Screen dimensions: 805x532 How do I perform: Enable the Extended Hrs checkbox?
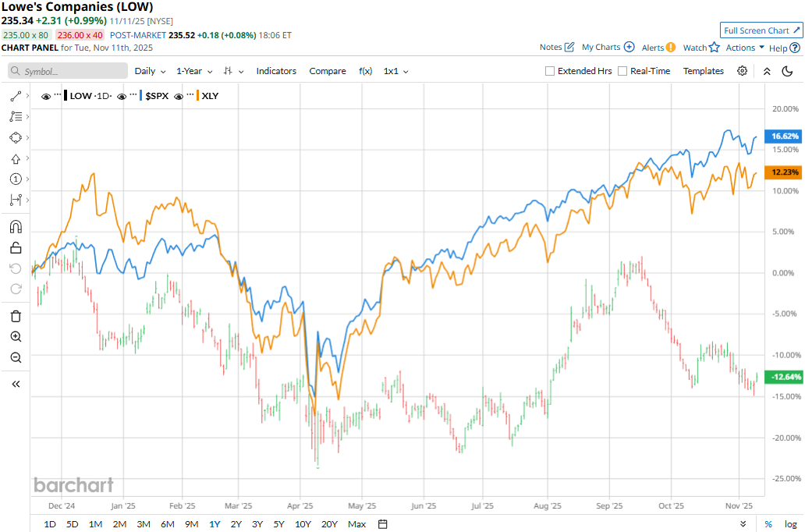click(x=550, y=72)
